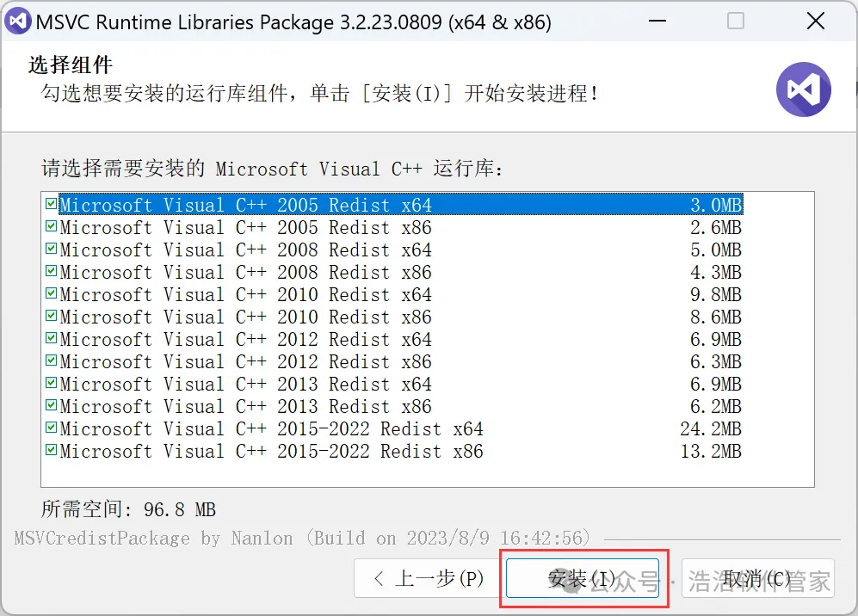
Task: Click the 安装(I) install button
Action: 583,578
